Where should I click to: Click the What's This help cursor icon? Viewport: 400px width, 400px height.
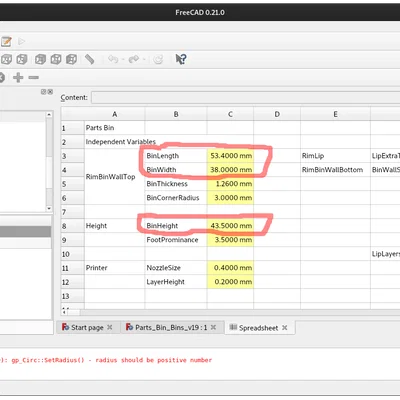pyautogui.click(x=181, y=59)
